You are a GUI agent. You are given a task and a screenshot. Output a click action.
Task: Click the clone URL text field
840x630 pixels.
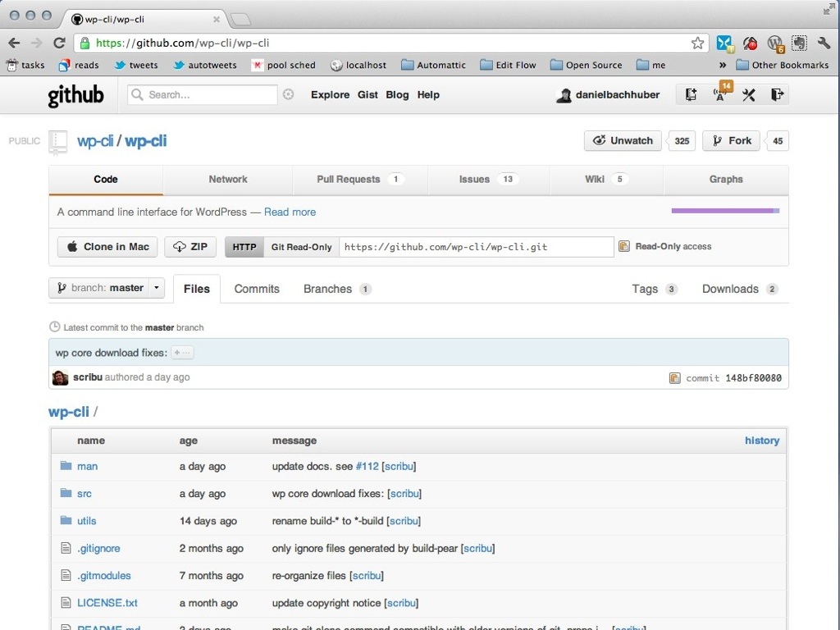click(x=477, y=247)
